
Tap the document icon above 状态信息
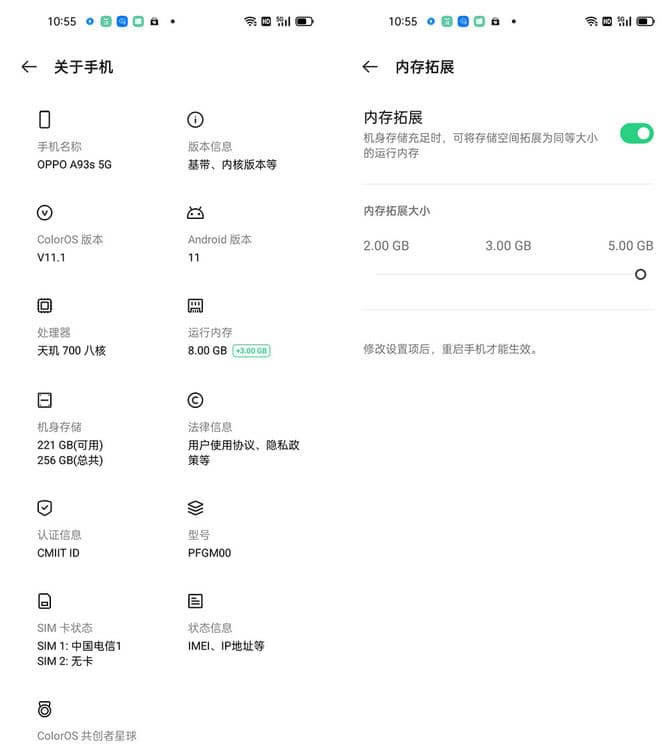click(x=195, y=601)
